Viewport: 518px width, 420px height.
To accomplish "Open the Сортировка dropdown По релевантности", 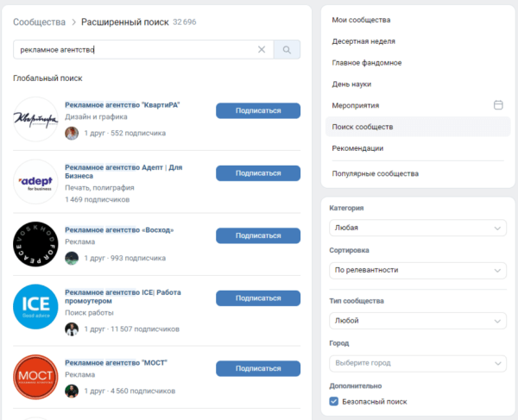I will [x=418, y=270].
